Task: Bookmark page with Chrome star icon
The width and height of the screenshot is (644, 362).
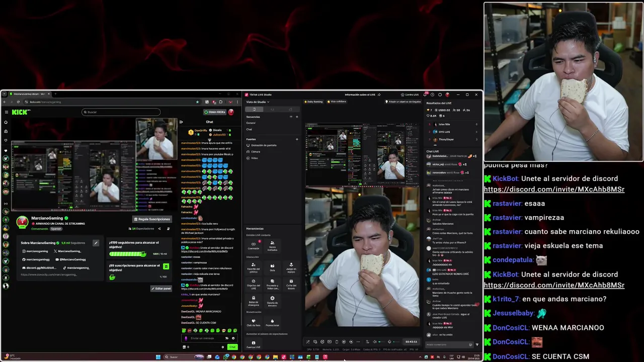Action: tap(197, 102)
